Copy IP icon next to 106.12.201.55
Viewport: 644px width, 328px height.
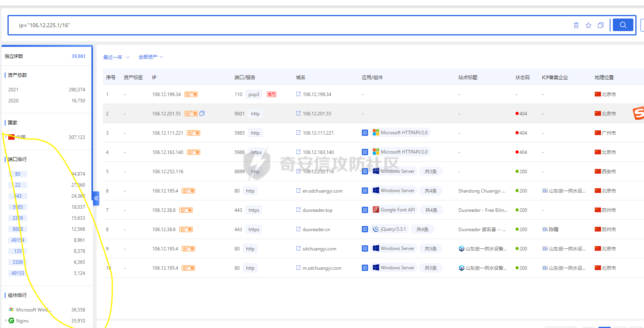pos(202,113)
